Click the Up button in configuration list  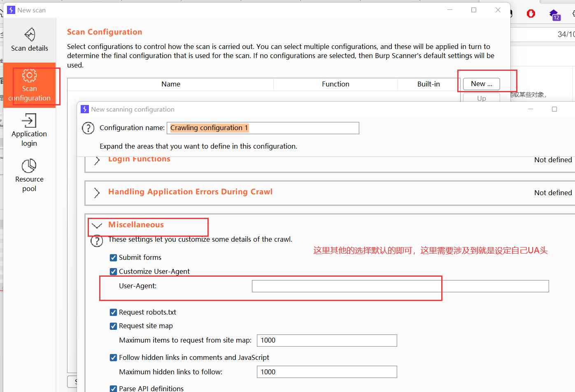click(x=481, y=98)
